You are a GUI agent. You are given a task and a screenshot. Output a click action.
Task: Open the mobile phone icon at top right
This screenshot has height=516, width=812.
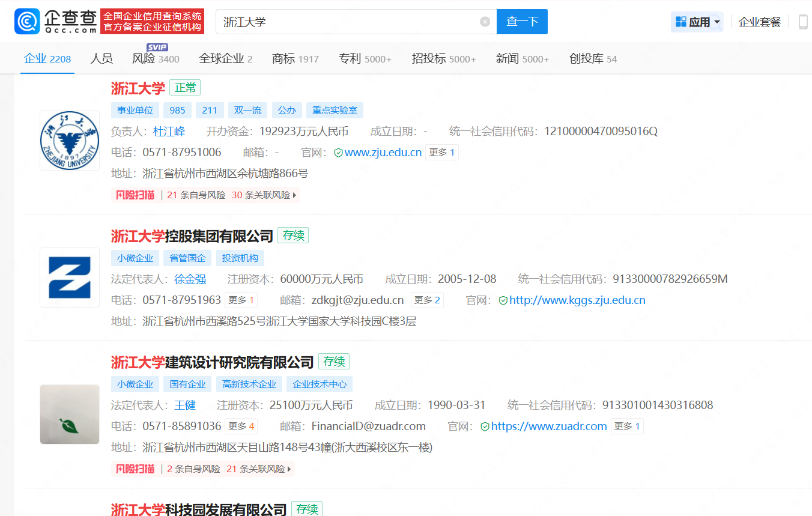coord(803,22)
